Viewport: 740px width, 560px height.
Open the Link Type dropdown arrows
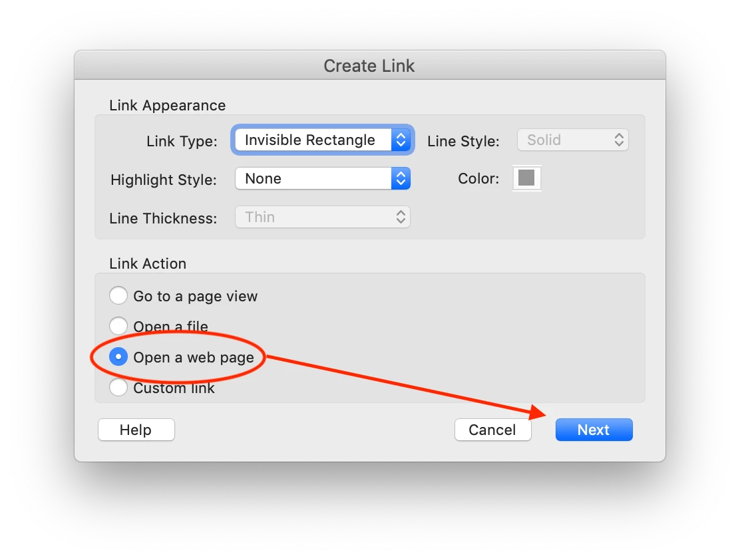pyautogui.click(x=401, y=140)
